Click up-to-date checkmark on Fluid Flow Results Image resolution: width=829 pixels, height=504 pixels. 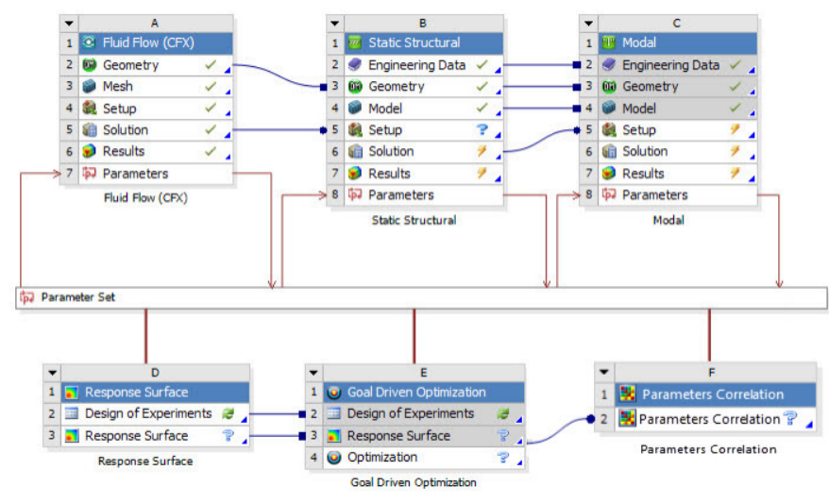(211, 151)
